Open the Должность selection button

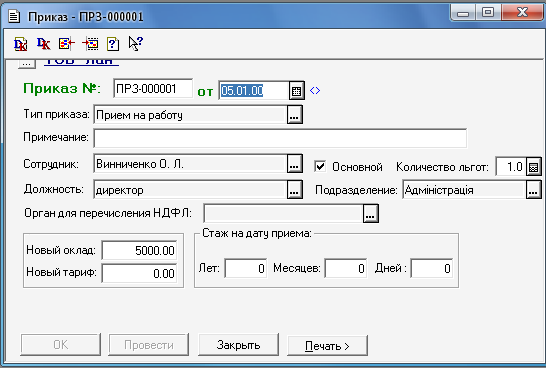pos(295,190)
